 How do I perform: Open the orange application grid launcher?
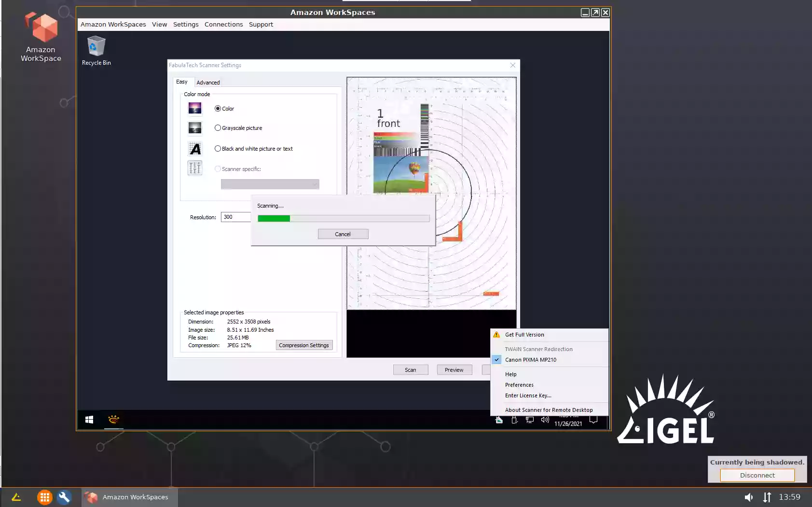[x=44, y=497]
